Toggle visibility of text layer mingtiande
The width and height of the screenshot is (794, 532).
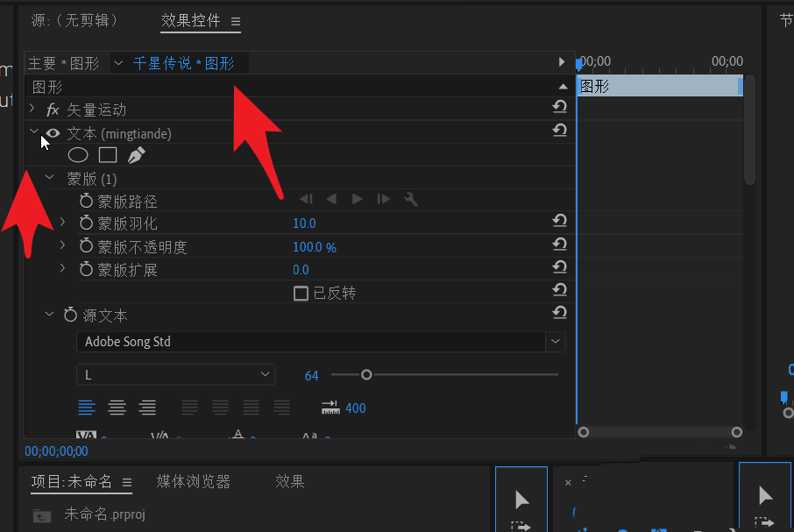[x=53, y=133]
